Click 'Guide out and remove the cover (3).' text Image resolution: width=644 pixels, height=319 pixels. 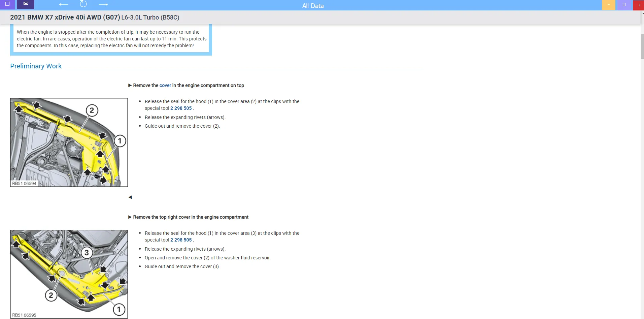(182, 266)
